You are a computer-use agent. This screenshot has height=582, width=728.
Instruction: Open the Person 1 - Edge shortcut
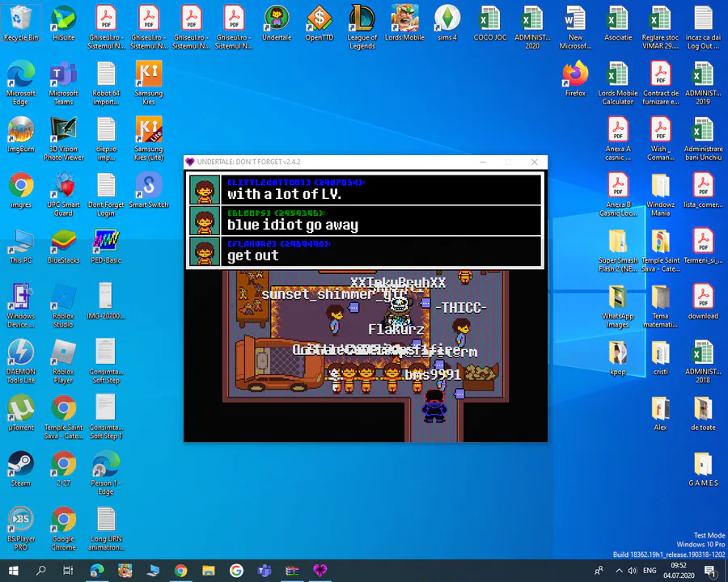click(106, 472)
